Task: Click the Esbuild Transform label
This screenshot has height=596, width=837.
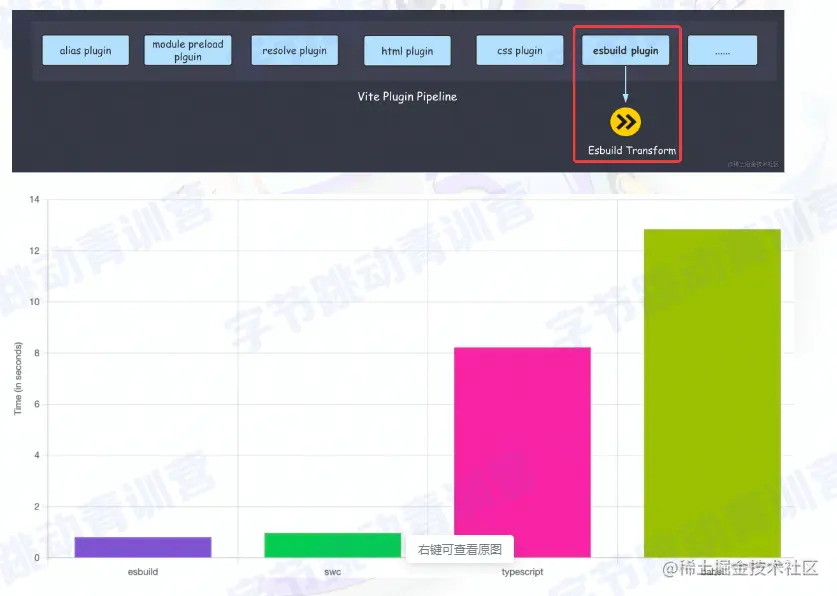Action: coord(632,150)
